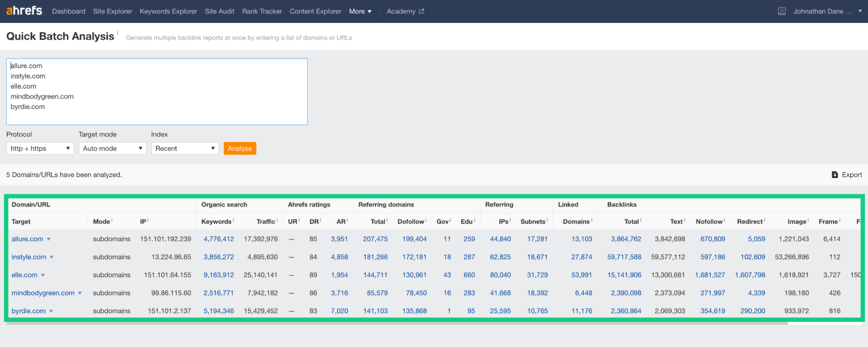Viewport: 868px width, 347px height.
Task: Open Keywords Explorer
Action: coord(168,11)
